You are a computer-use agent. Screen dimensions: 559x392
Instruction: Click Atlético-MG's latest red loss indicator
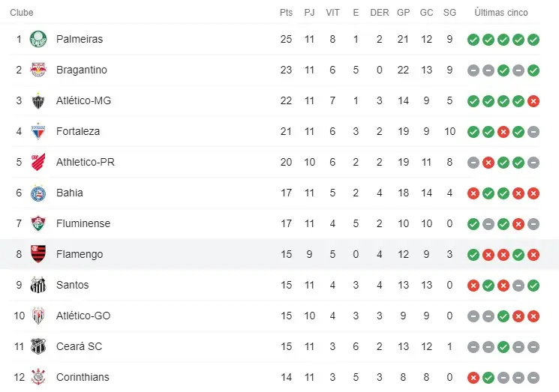[x=533, y=100]
